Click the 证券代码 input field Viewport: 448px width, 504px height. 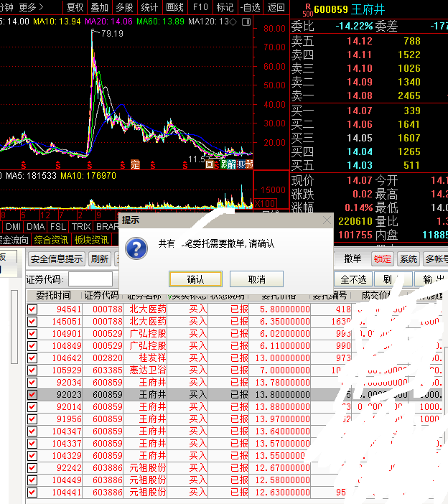(x=90, y=279)
